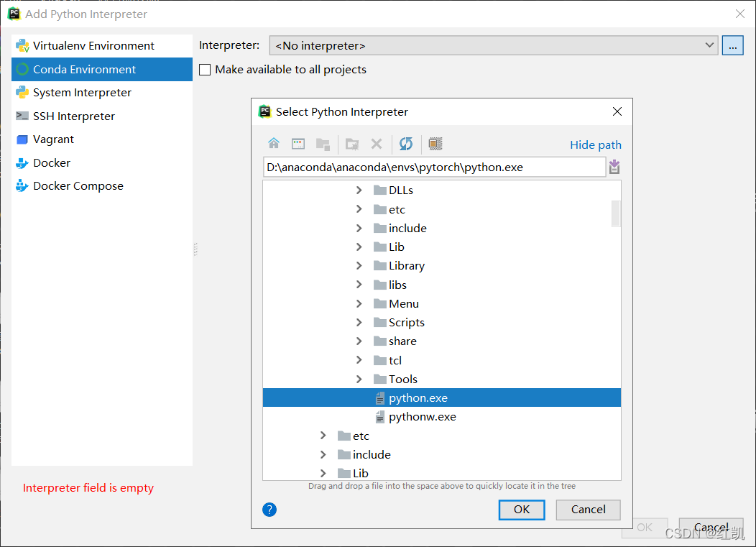Image resolution: width=756 pixels, height=547 pixels.
Task: Expand the tcl folder
Action: pos(359,360)
